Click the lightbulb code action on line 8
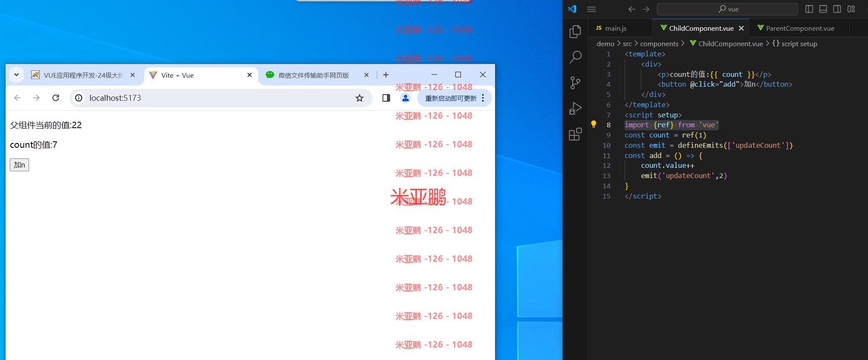868x360 pixels. [x=593, y=124]
